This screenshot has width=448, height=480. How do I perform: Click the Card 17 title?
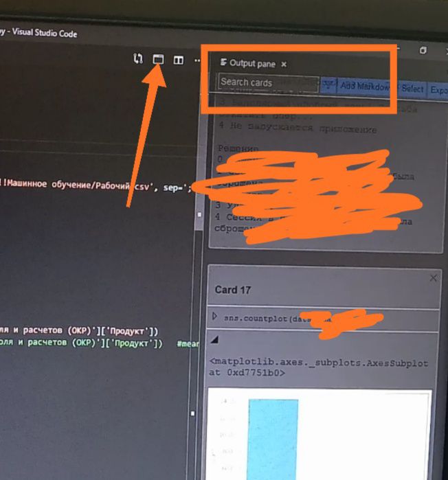click(233, 290)
